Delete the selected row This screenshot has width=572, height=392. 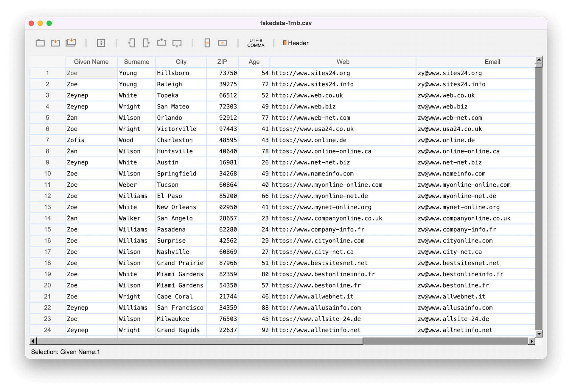223,43
